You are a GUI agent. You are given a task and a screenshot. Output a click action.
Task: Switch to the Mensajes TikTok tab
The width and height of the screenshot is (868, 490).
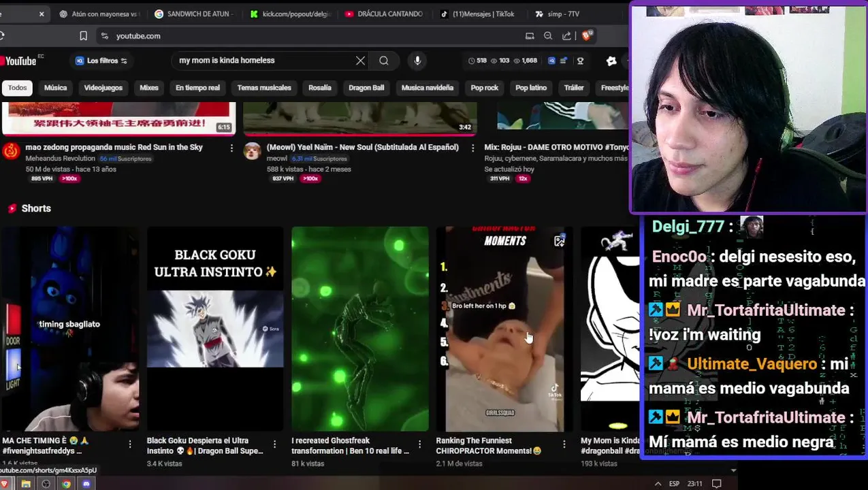[x=479, y=14]
